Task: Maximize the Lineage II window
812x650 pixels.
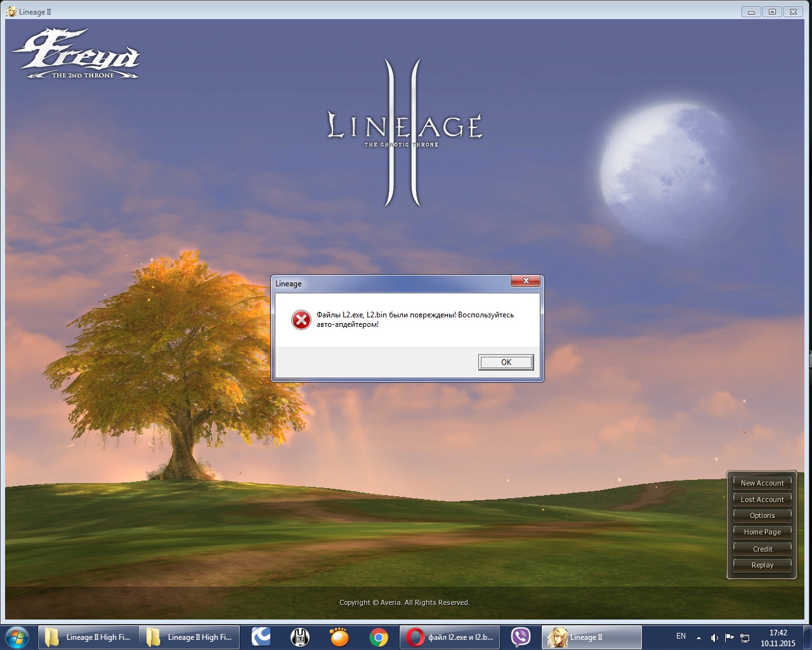Action: click(772, 11)
